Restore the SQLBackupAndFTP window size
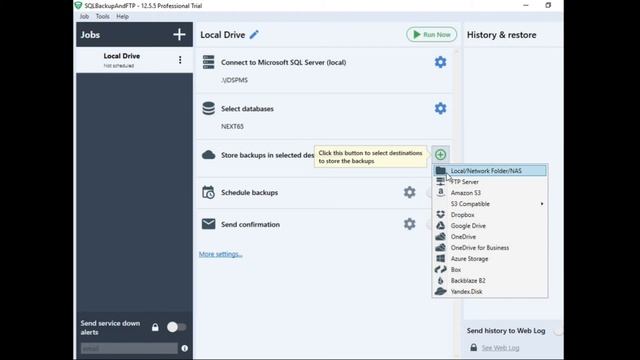This screenshot has height=360, width=640. pos(548,5)
